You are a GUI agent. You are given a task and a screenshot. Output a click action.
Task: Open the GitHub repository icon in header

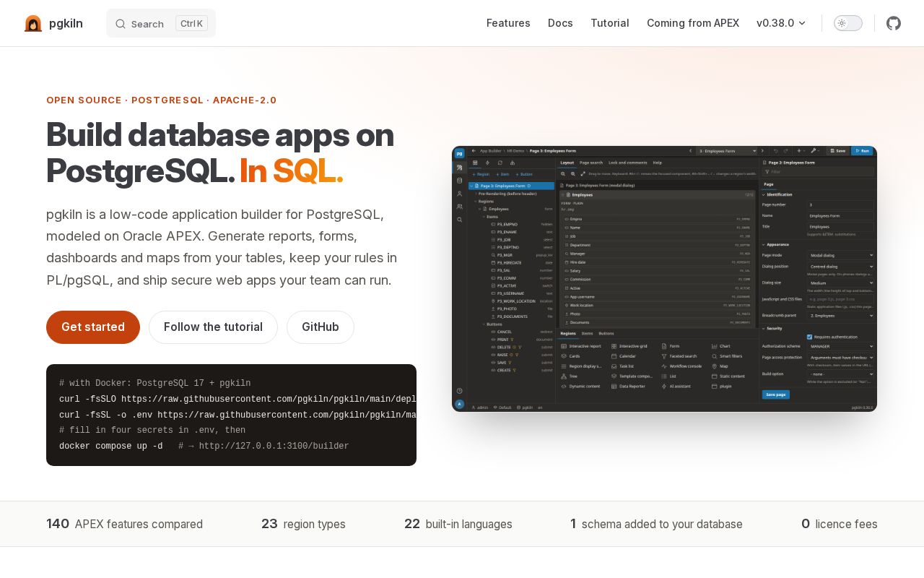894,23
